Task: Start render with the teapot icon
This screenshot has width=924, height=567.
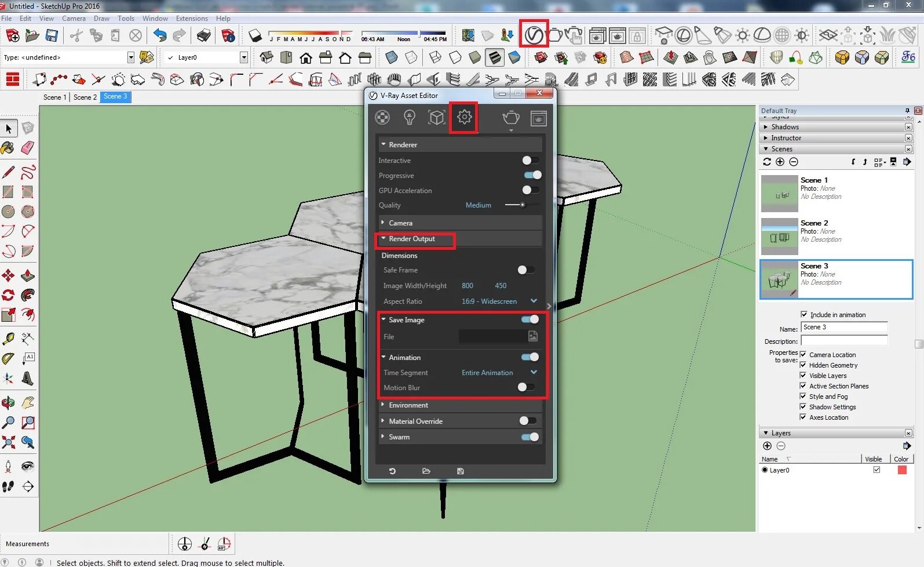Action: point(510,118)
